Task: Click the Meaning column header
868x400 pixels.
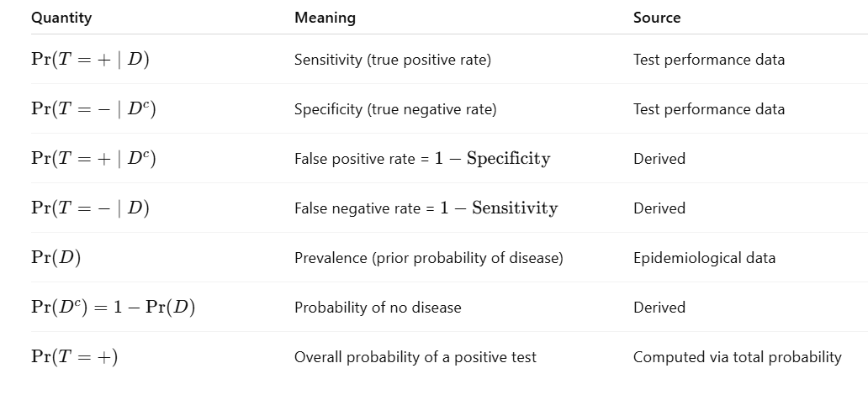Action: click(325, 17)
